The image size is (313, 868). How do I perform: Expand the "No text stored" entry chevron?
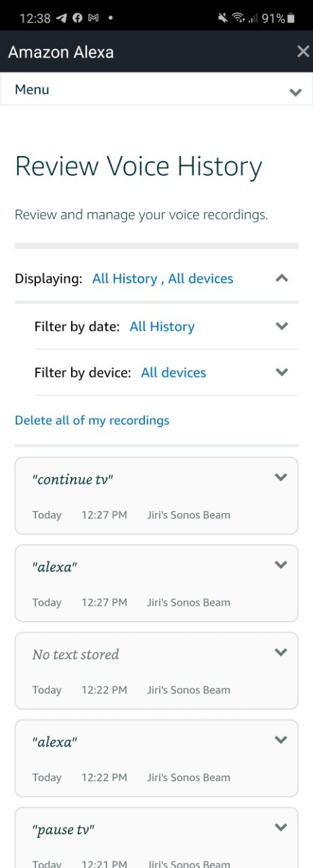[x=281, y=652]
